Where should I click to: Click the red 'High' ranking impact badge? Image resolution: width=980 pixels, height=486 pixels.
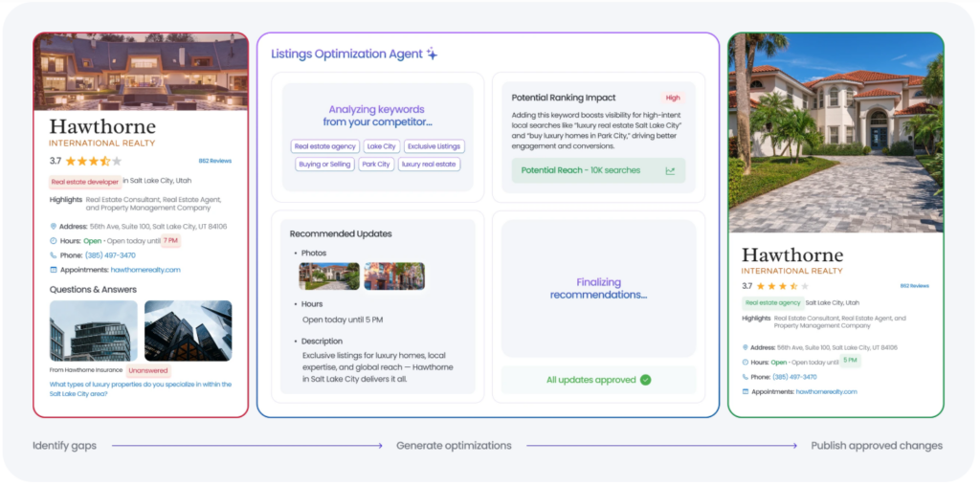pos(673,98)
